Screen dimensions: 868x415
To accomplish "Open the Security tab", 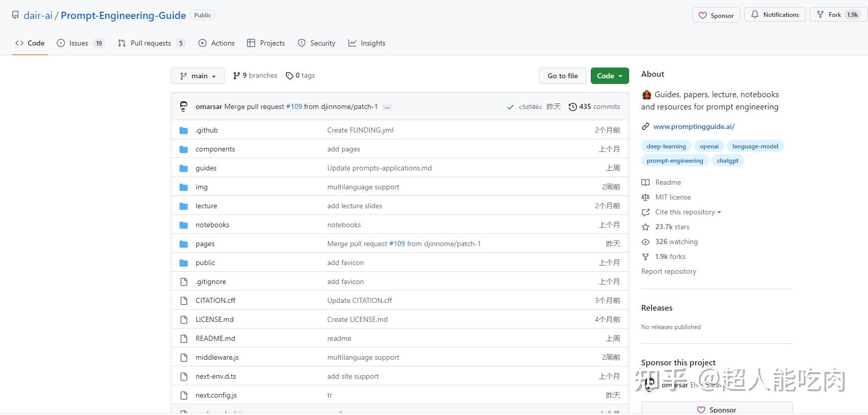I will tap(317, 43).
